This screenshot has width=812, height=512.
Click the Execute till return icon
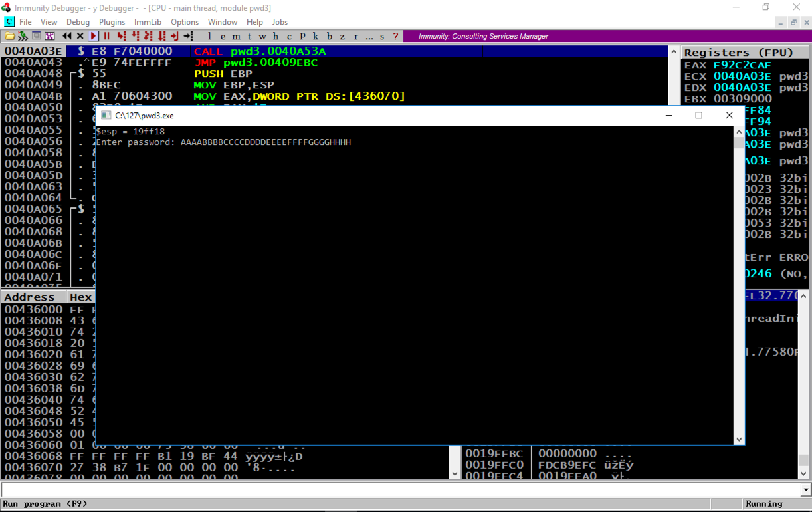pos(175,36)
